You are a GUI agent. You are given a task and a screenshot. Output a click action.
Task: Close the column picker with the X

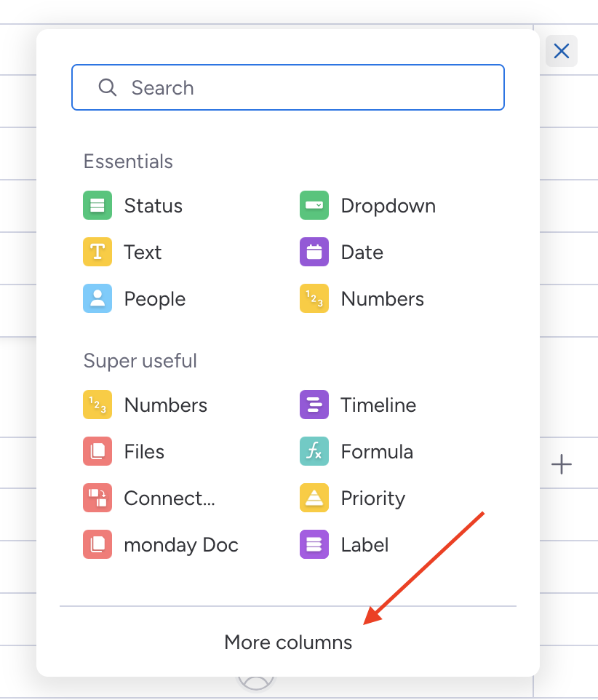[562, 51]
